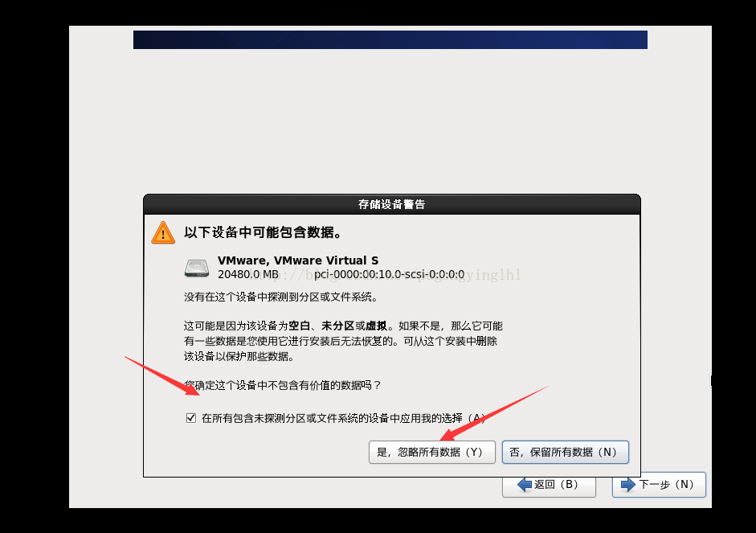Click the 存储设备警告 dialog title bar

pos(391,204)
